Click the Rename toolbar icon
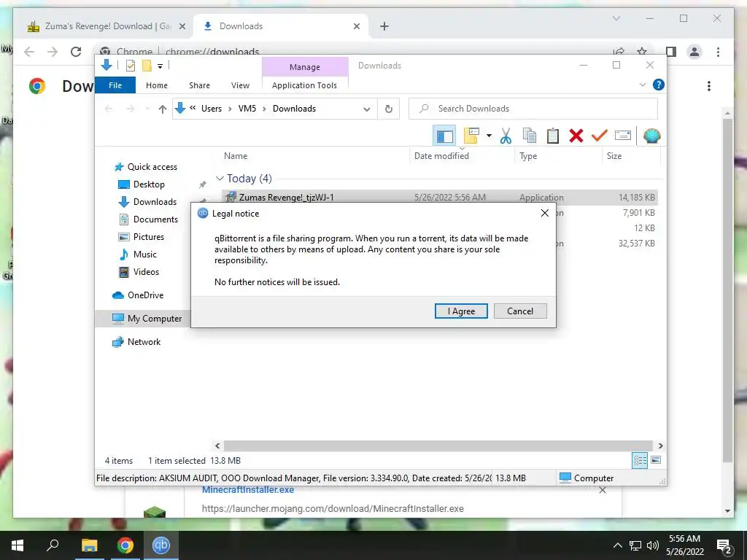 [x=623, y=136]
